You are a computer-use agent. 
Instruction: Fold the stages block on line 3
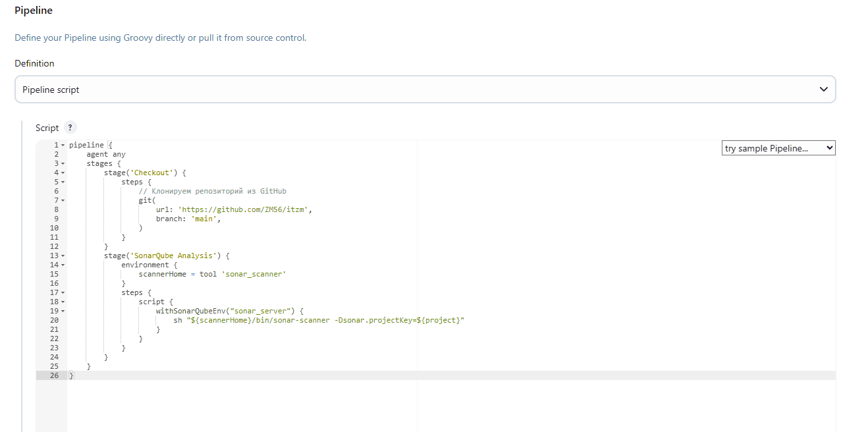(x=63, y=163)
